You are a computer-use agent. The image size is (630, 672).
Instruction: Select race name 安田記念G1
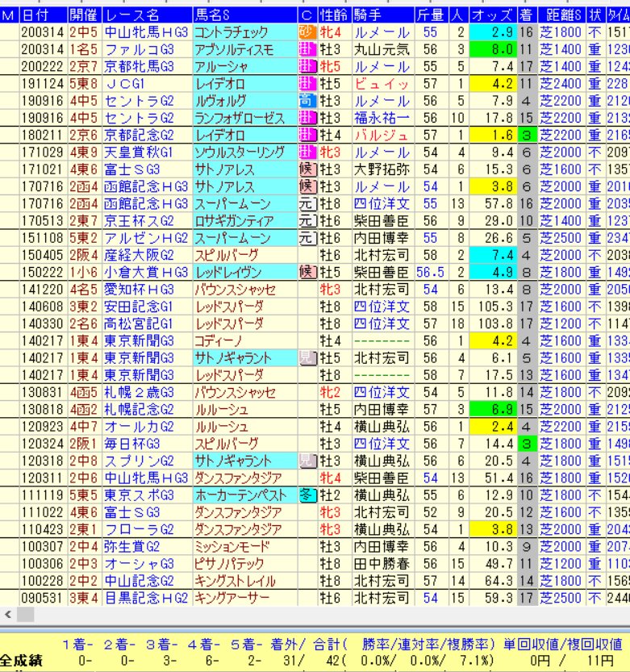[x=138, y=307]
